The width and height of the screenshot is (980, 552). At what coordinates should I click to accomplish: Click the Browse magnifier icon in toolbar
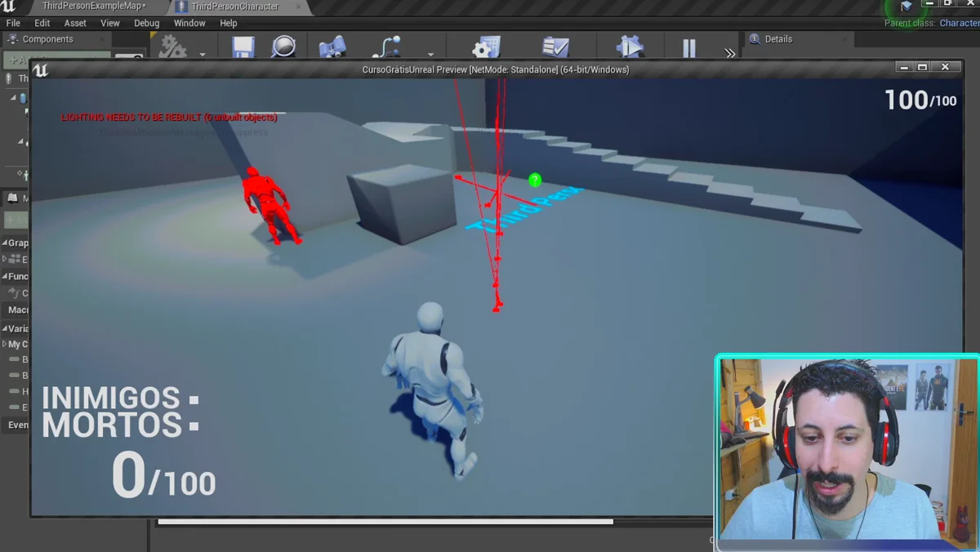[x=283, y=47]
